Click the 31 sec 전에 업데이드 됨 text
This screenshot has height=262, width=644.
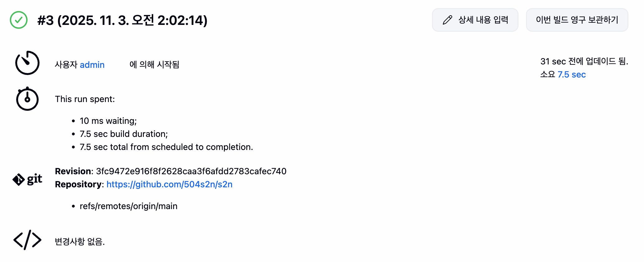click(x=584, y=62)
